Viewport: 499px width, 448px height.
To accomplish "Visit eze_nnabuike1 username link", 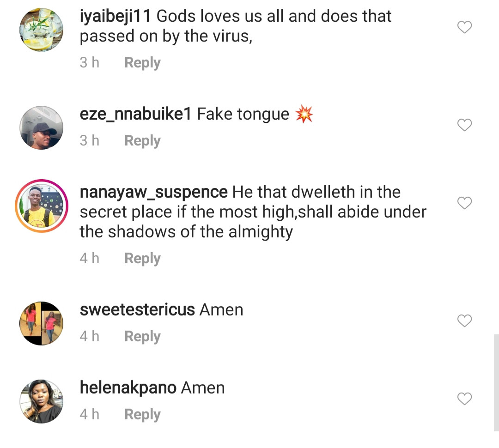I will [135, 114].
